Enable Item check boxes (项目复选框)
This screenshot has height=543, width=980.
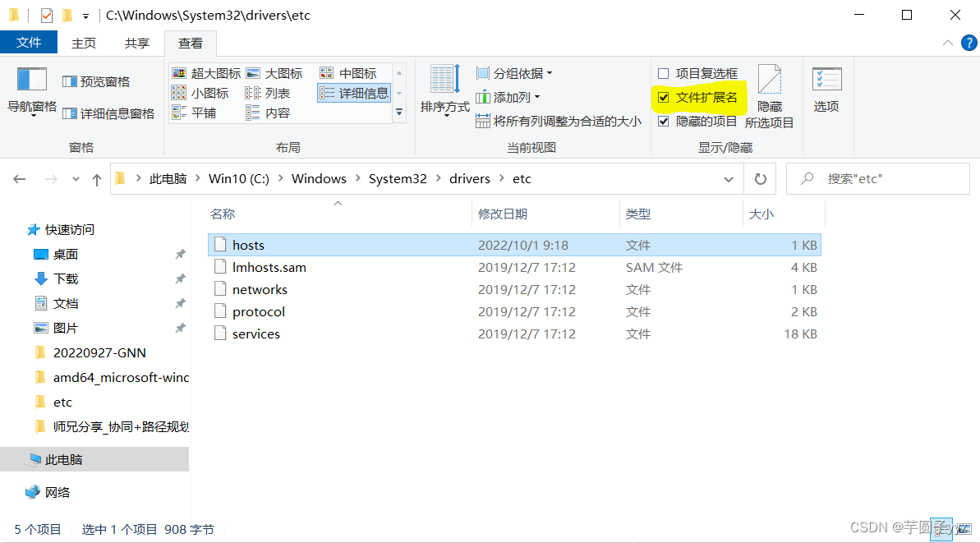click(698, 74)
